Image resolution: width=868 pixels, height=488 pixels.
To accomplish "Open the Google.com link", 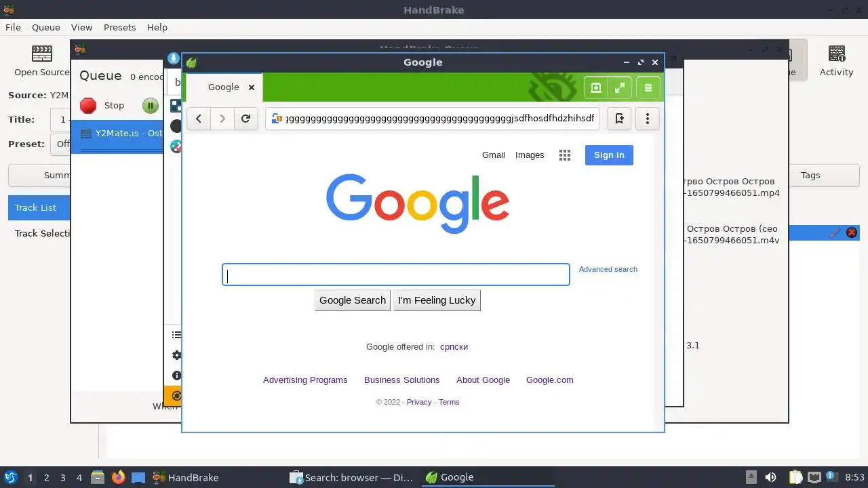I will pyautogui.click(x=550, y=380).
